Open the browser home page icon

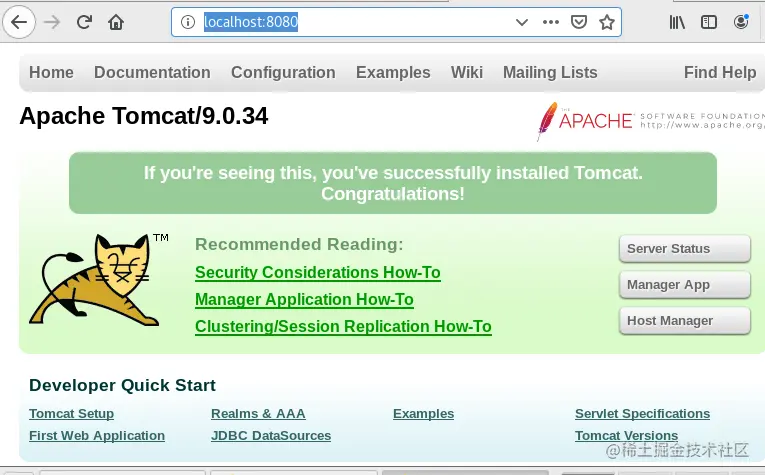coord(116,22)
